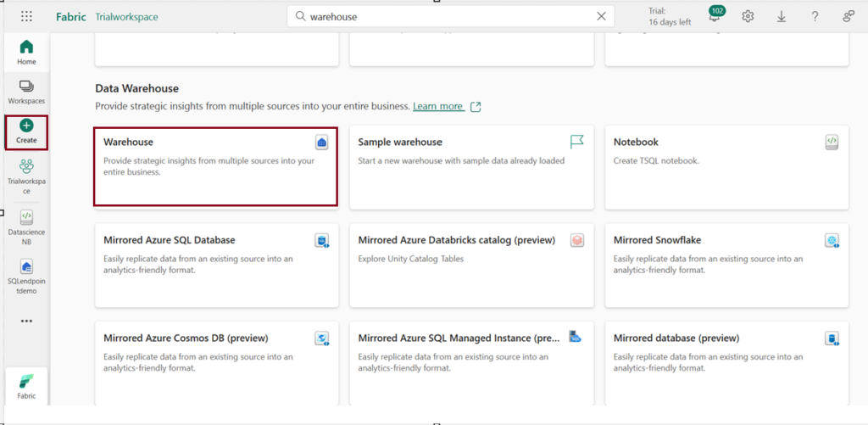868x425 pixels.
Task: Select the Mirrored Snowflake card
Action: click(x=726, y=265)
